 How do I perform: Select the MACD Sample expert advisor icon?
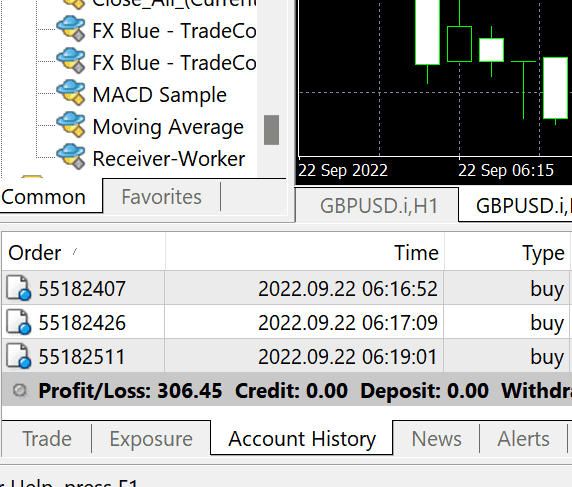[x=71, y=93]
